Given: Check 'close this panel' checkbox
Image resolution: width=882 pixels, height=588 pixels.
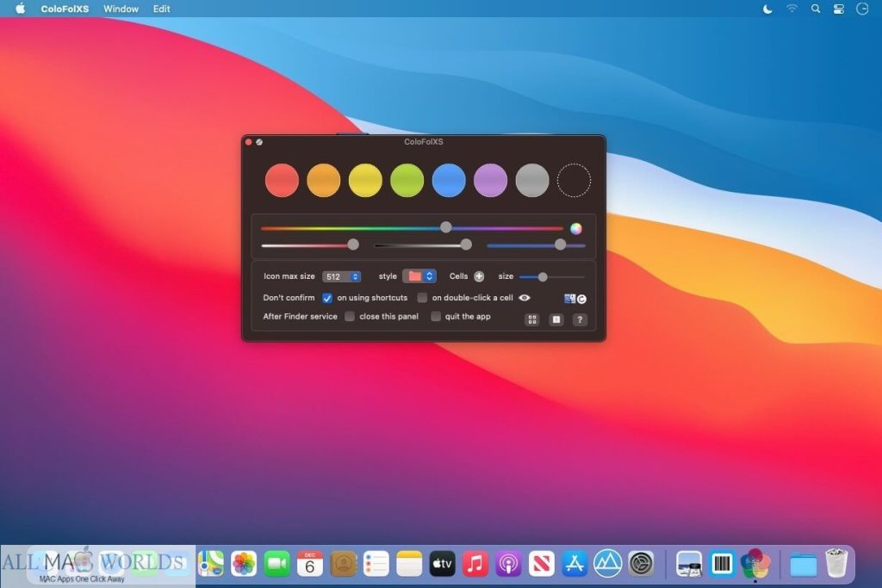Looking at the screenshot, I should [x=350, y=317].
